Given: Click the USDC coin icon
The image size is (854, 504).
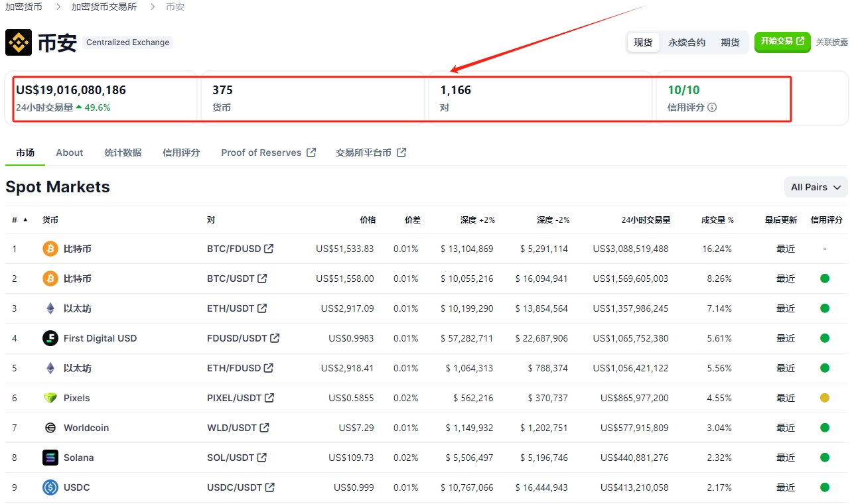Looking at the screenshot, I should [x=50, y=487].
